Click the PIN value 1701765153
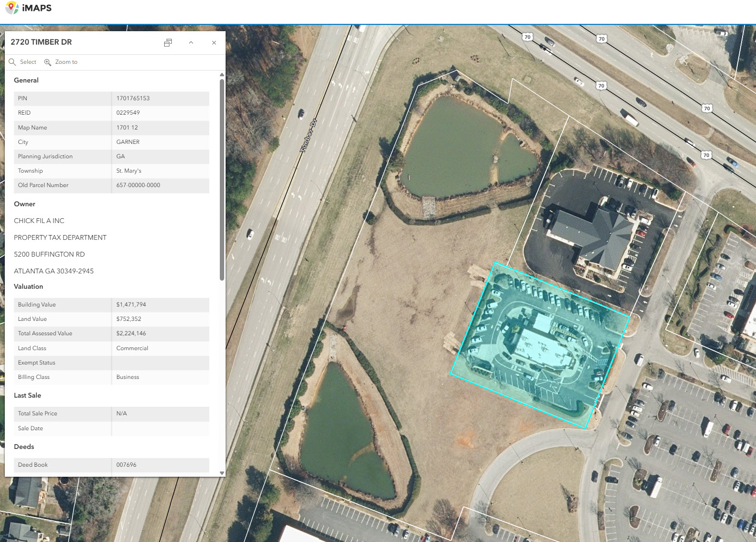 point(133,98)
